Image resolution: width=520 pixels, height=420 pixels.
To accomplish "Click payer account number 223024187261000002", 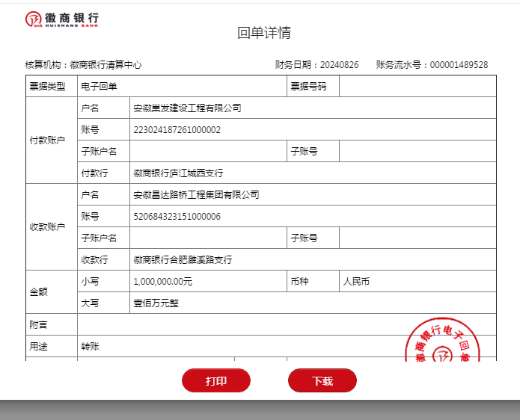I will 177,130.
